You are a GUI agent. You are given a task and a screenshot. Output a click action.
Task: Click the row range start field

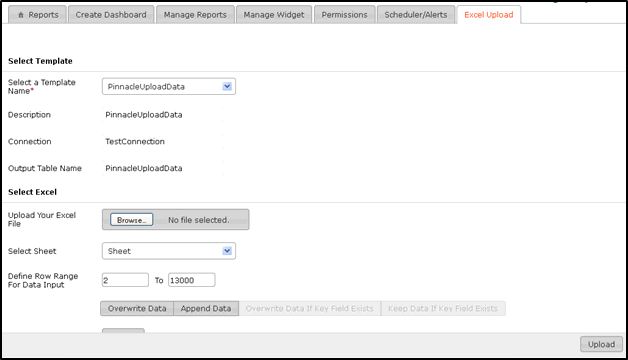coord(125,280)
